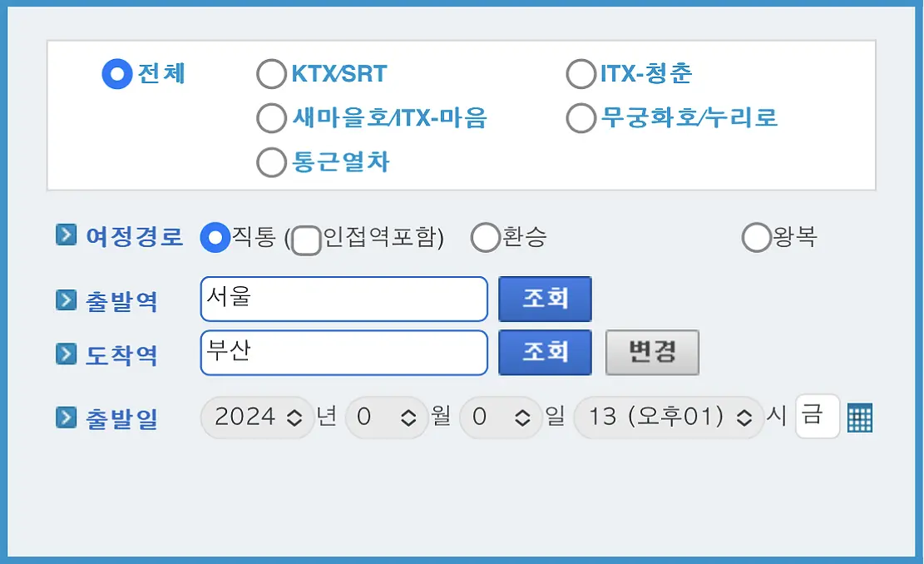
Task: Select the KTX/SRT train type
Action: pyautogui.click(x=271, y=73)
